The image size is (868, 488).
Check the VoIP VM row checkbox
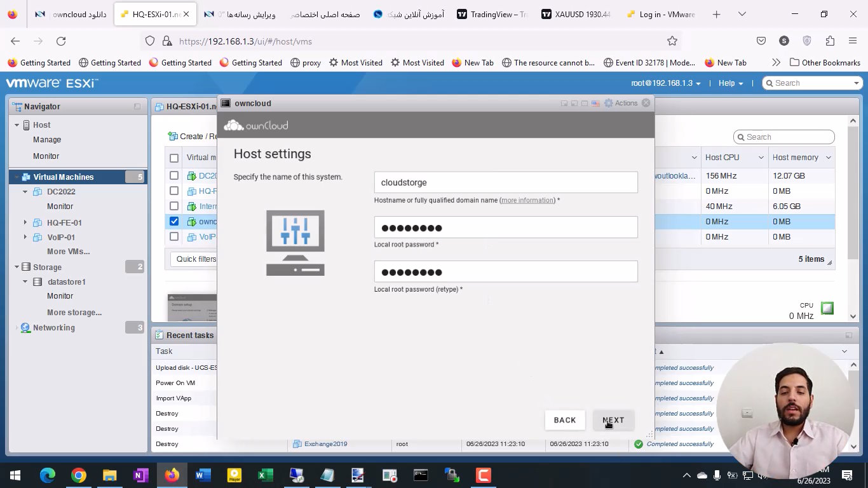click(174, 236)
